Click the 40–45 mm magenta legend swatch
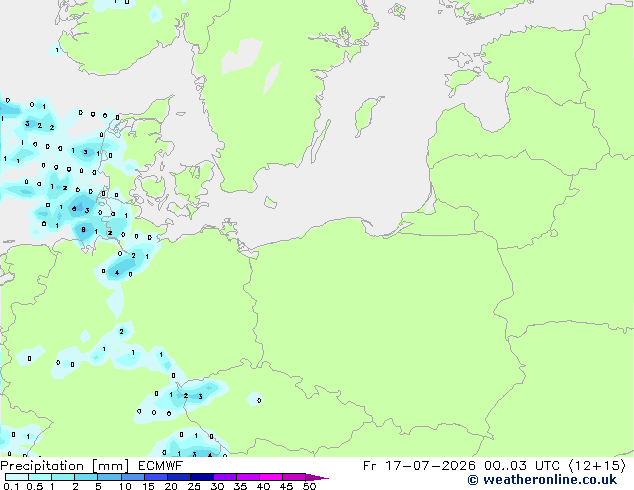Viewport: 634px width, 490px height. (271, 477)
